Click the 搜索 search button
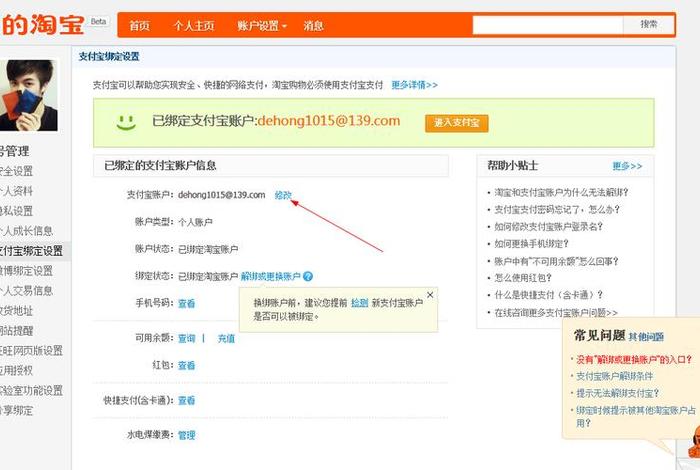Screen dimensions: 700x470 [x=649, y=25]
